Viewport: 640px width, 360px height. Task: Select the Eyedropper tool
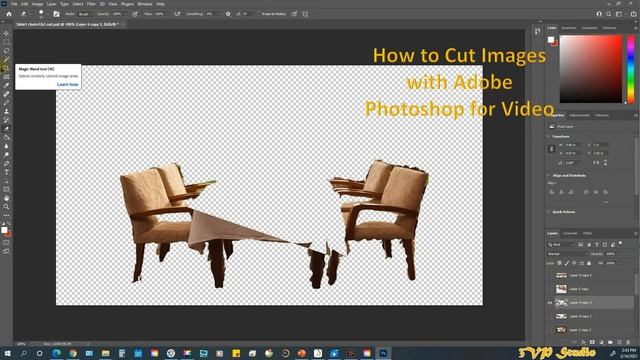[x=6, y=85]
